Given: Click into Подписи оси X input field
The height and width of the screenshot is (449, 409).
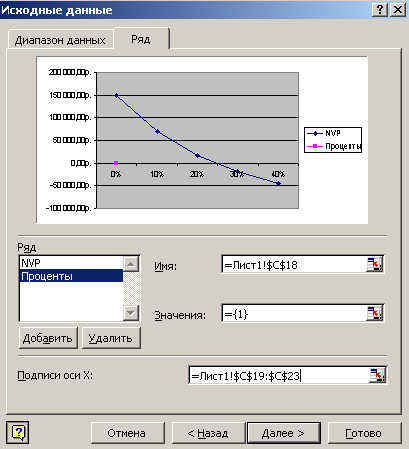Looking at the screenshot, I should pos(279,375).
